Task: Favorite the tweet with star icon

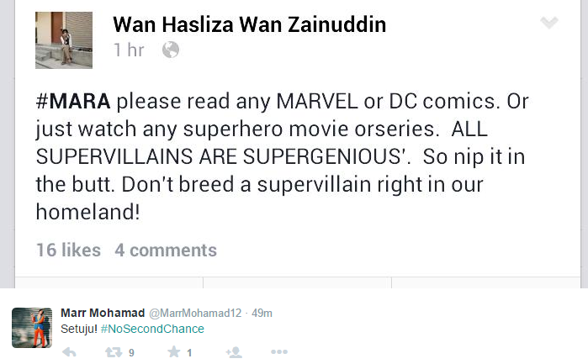Action: pos(174,353)
